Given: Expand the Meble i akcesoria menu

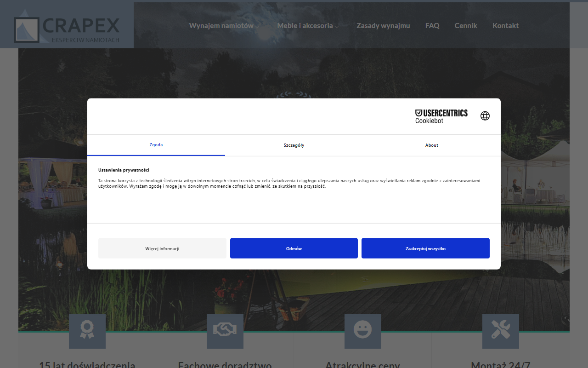Looking at the screenshot, I should [x=308, y=26].
